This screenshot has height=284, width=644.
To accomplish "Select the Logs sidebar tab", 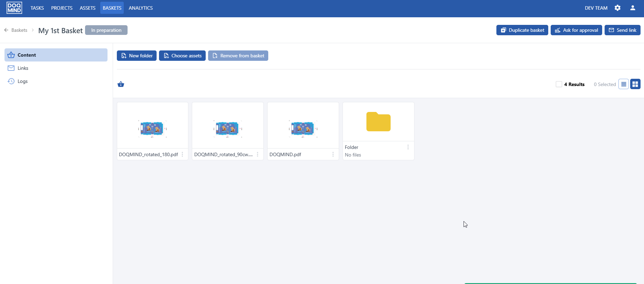I will coord(56,81).
